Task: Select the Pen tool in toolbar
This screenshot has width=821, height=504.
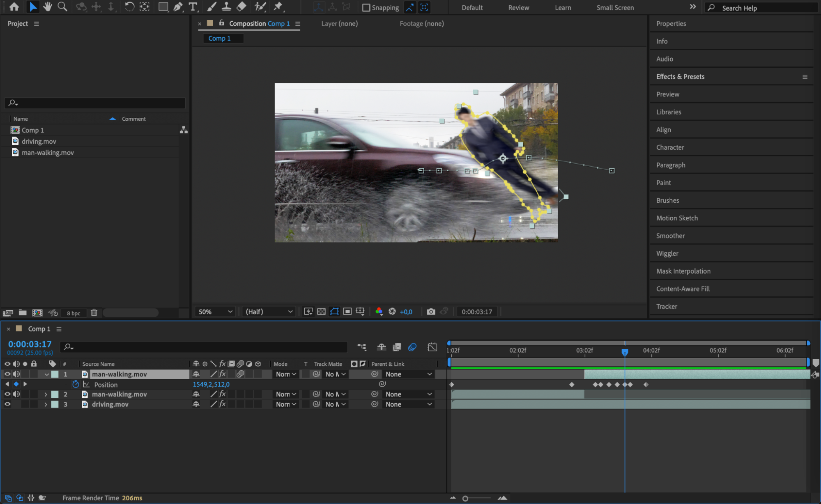Action: (178, 7)
